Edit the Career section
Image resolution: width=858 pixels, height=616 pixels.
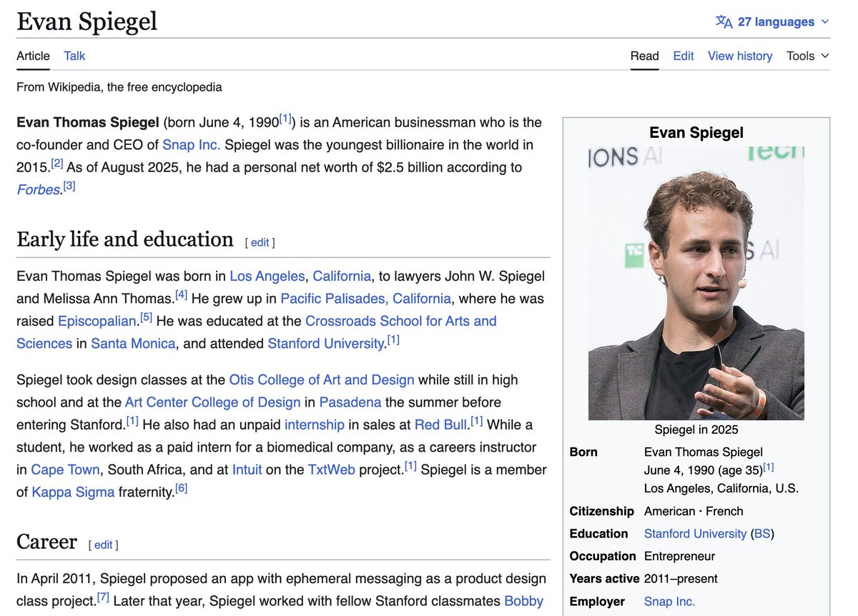[104, 545]
